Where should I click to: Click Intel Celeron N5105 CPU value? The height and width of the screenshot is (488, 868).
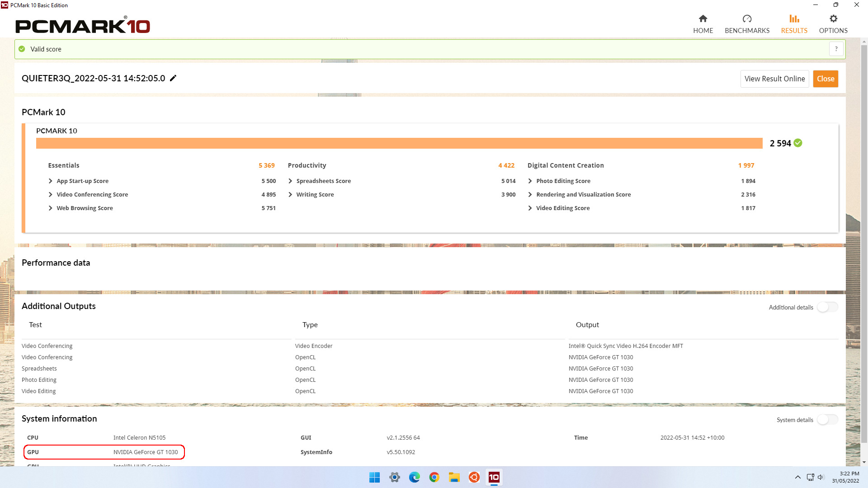[139, 437]
